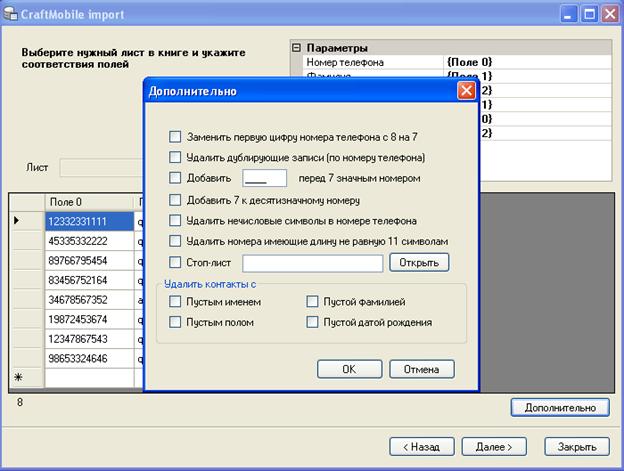624x471 pixels.
Task: Click the 'Поле 0' column header
Action: coord(88,202)
